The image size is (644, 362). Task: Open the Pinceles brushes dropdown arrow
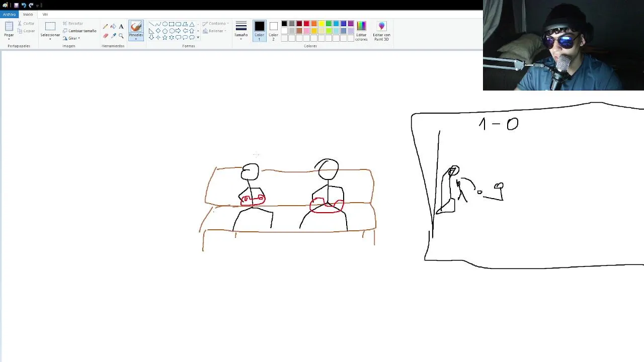(136, 39)
